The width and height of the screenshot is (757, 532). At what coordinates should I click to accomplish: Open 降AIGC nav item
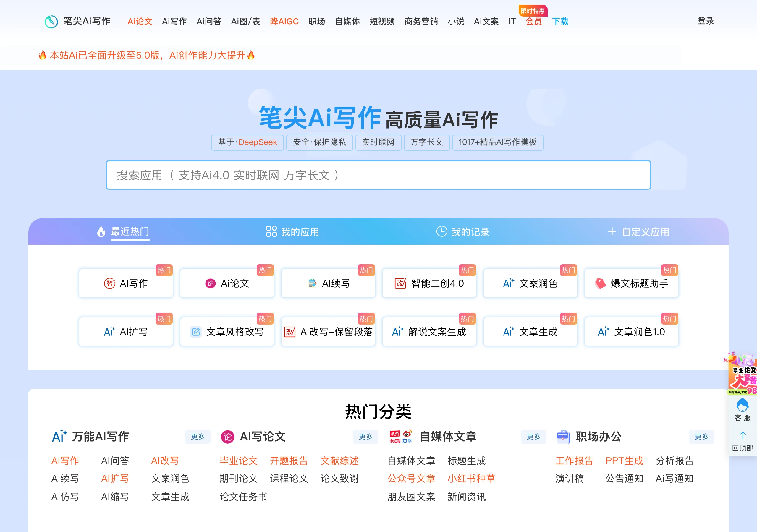tap(284, 21)
